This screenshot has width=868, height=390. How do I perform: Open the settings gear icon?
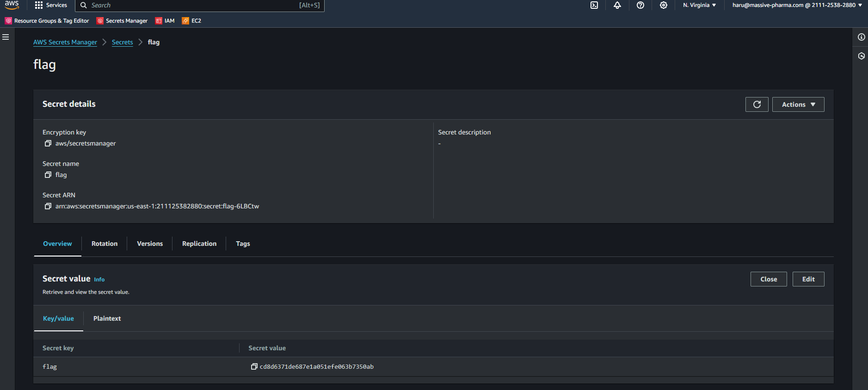[664, 5]
